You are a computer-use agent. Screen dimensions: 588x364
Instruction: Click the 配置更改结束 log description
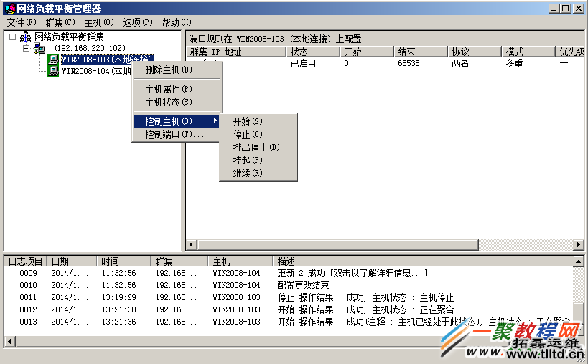303,285
